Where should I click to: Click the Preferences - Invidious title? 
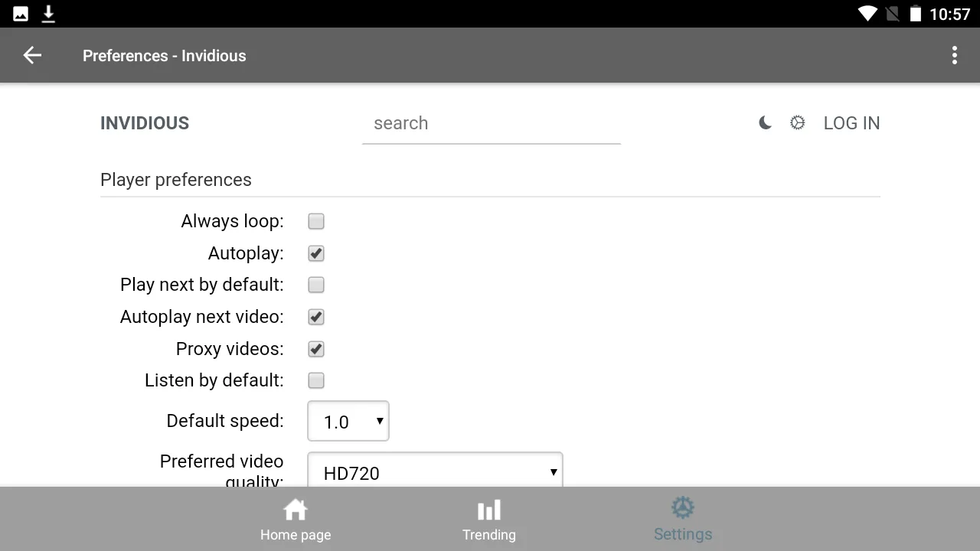click(x=165, y=56)
